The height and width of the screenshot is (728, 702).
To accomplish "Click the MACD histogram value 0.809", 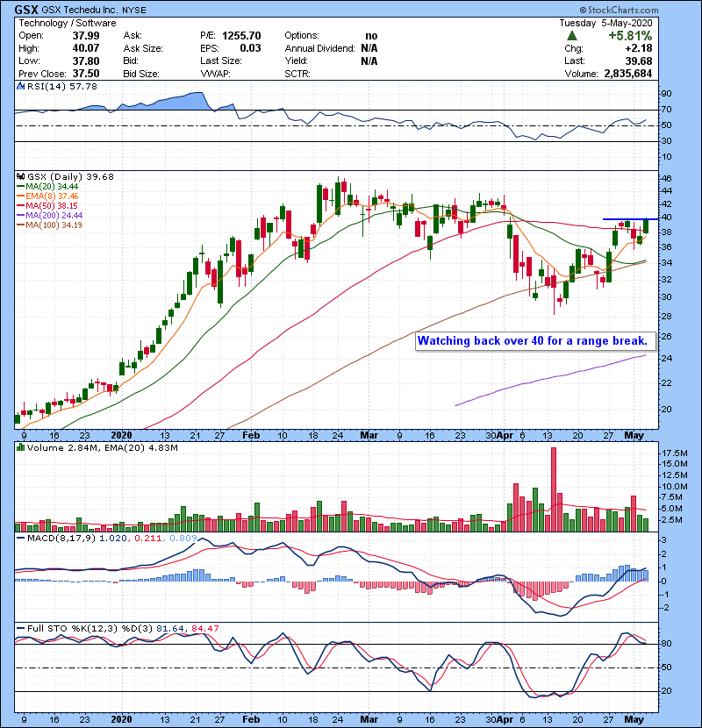I will click(183, 539).
